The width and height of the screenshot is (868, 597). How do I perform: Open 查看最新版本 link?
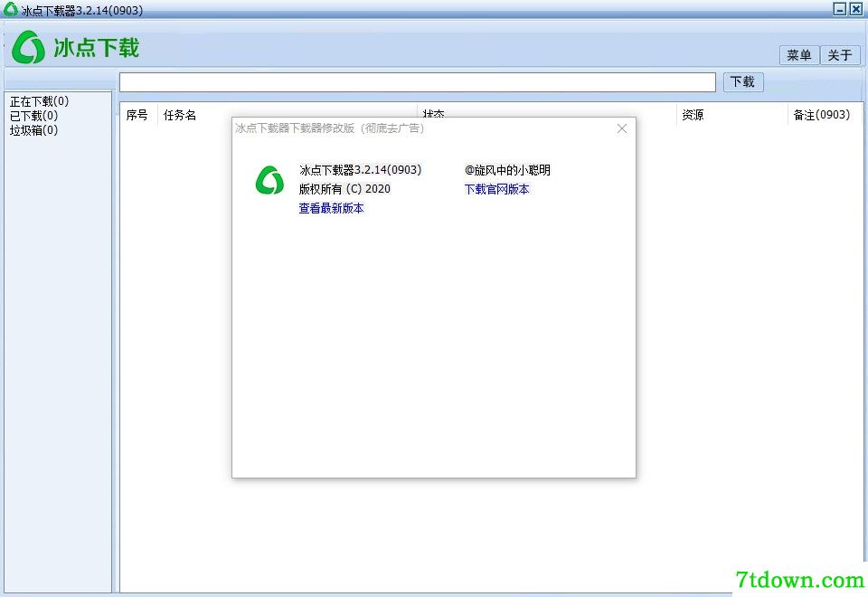click(331, 208)
